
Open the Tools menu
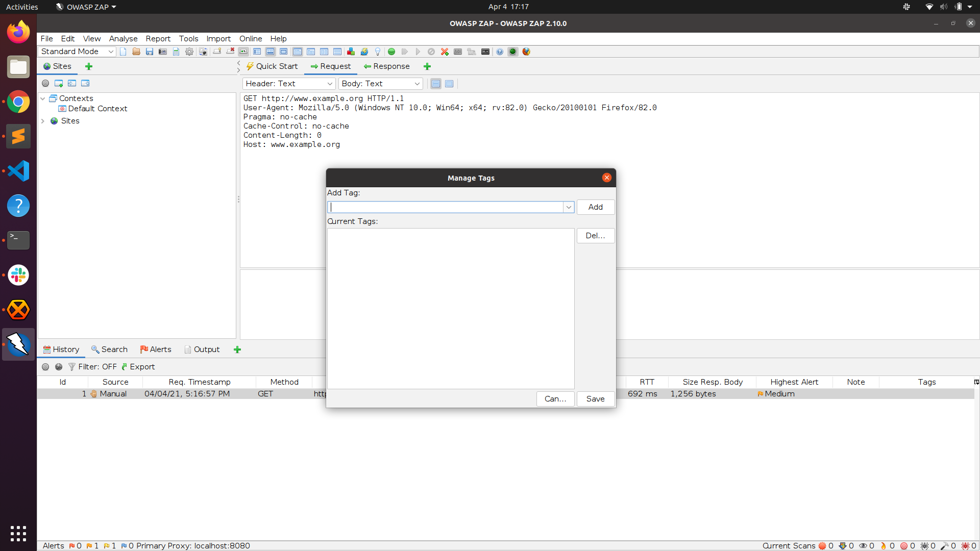188,39
